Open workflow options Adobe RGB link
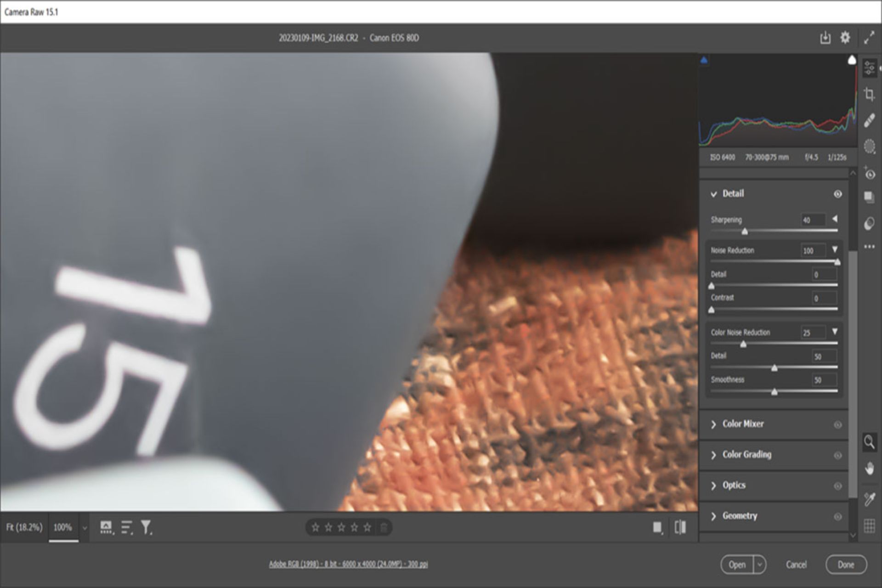This screenshot has height=588, width=882. [x=348, y=564]
